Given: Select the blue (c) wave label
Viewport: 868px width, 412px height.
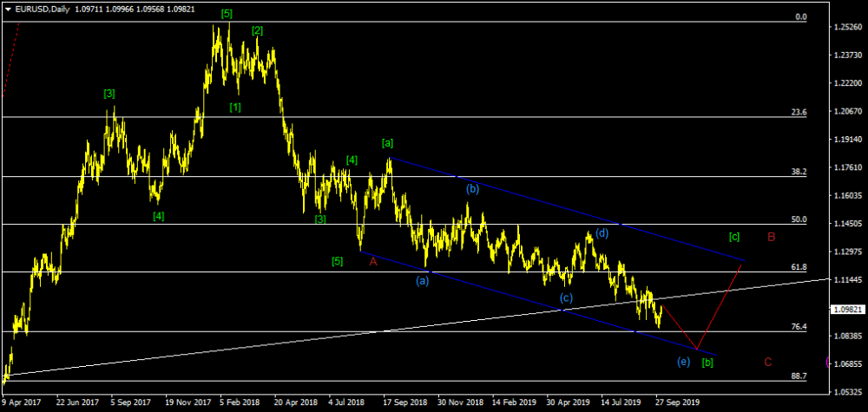Looking at the screenshot, I should [566, 298].
